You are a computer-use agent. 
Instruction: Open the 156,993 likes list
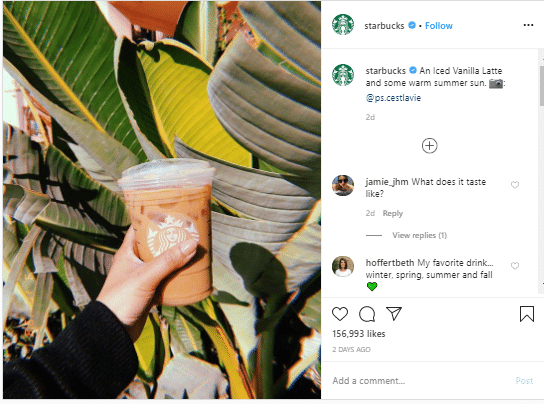coord(358,334)
